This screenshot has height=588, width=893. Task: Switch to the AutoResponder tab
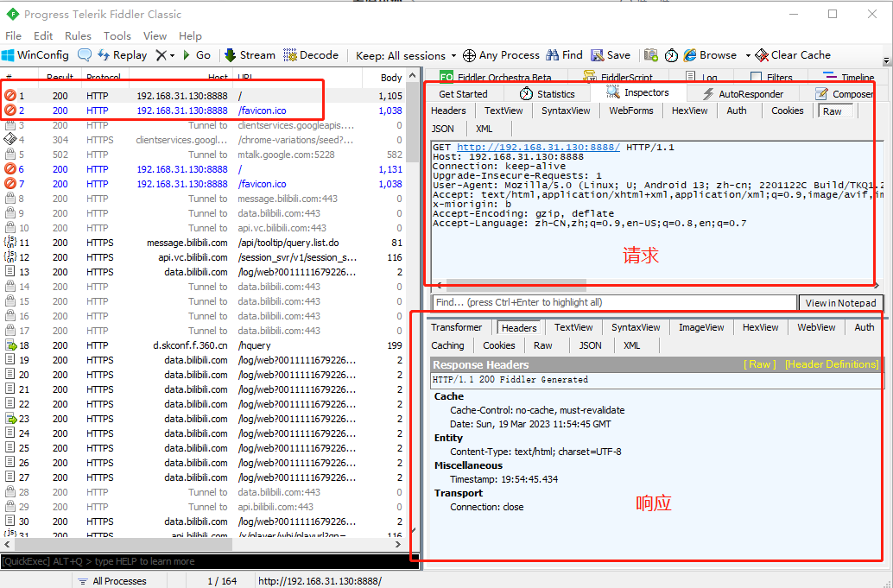coord(744,94)
